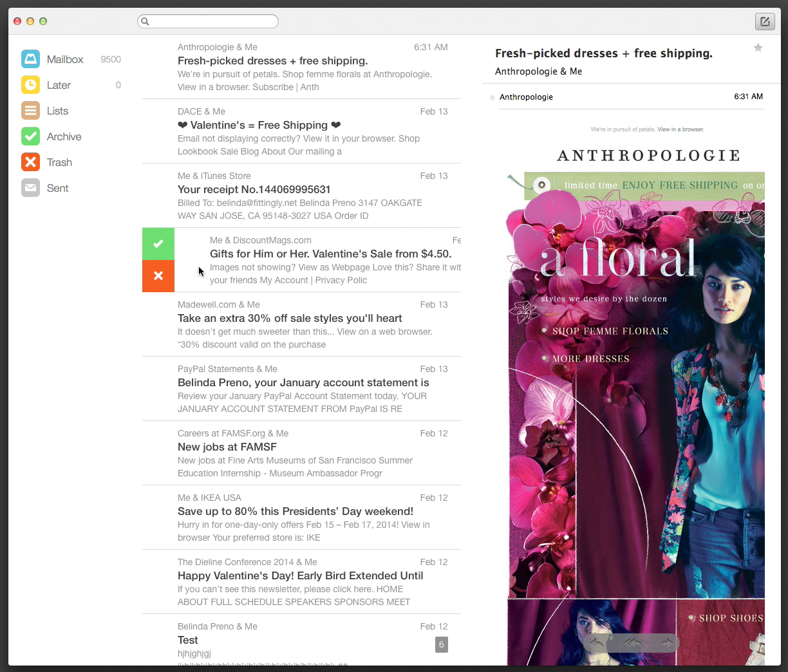
Task: Click 'Careers at FAMSF.org & Me' sender line
Action: (x=233, y=433)
